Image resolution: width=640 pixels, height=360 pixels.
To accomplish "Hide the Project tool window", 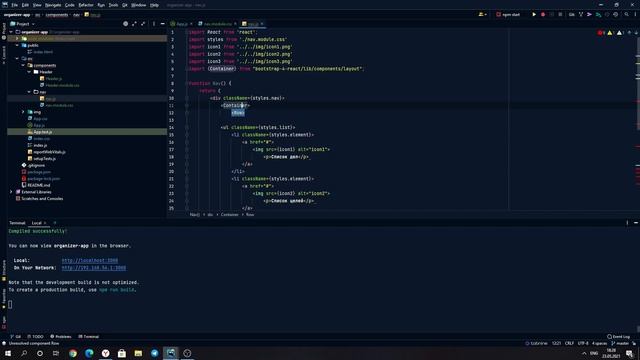I will point(162,24).
